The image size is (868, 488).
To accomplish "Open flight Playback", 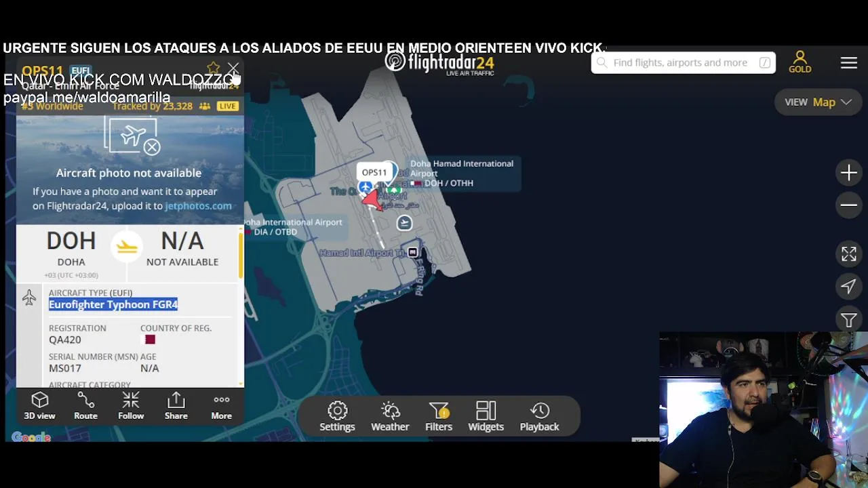I will point(540,416).
